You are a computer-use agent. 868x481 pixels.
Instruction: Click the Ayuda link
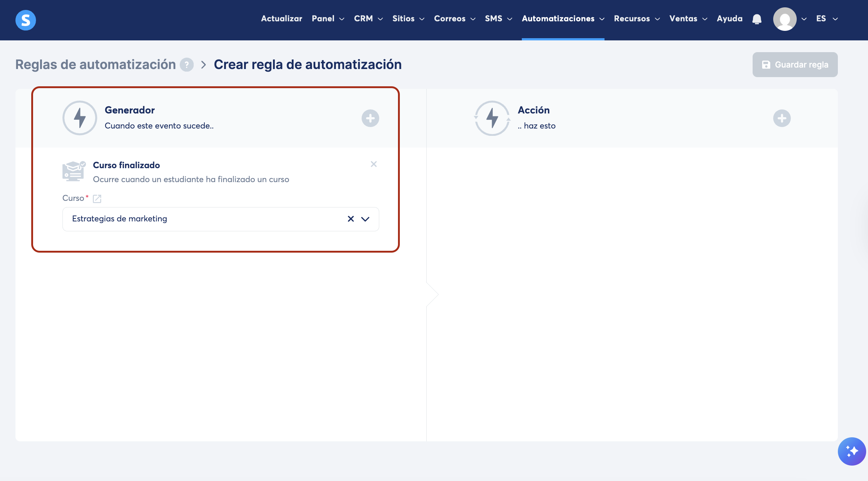pyautogui.click(x=729, y=19)
